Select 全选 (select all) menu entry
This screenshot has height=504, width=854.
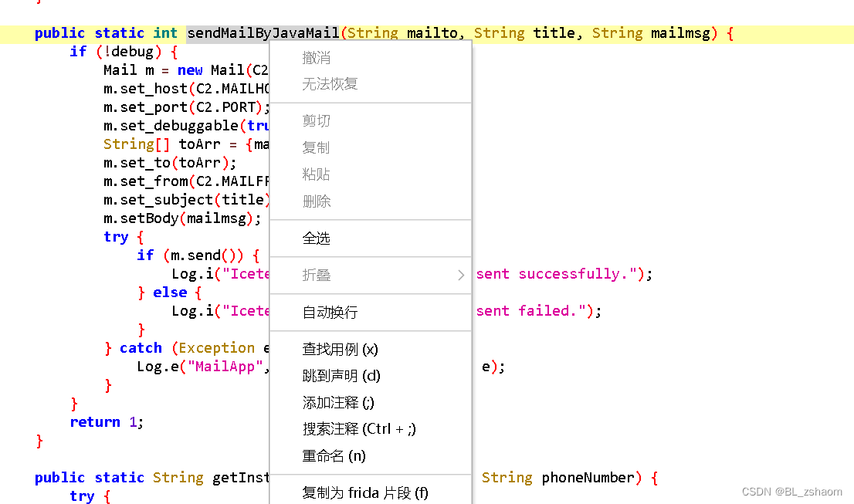371,238
